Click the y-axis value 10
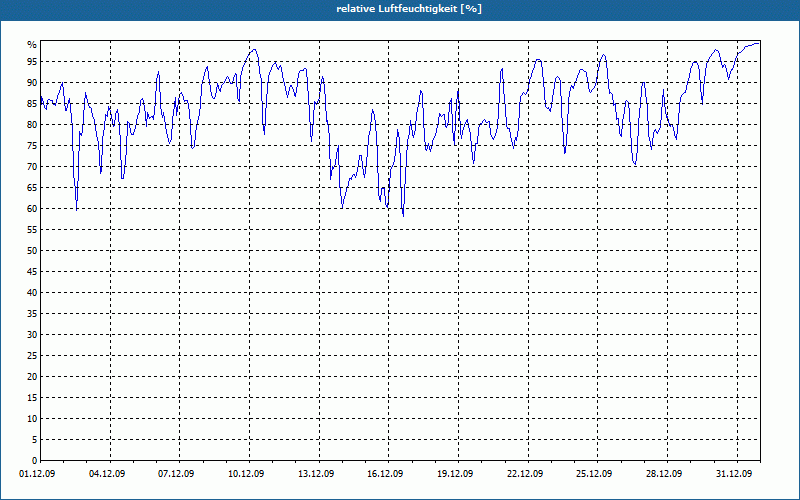The width and height of the screenshot is (800, 500). tap(32, 419)
